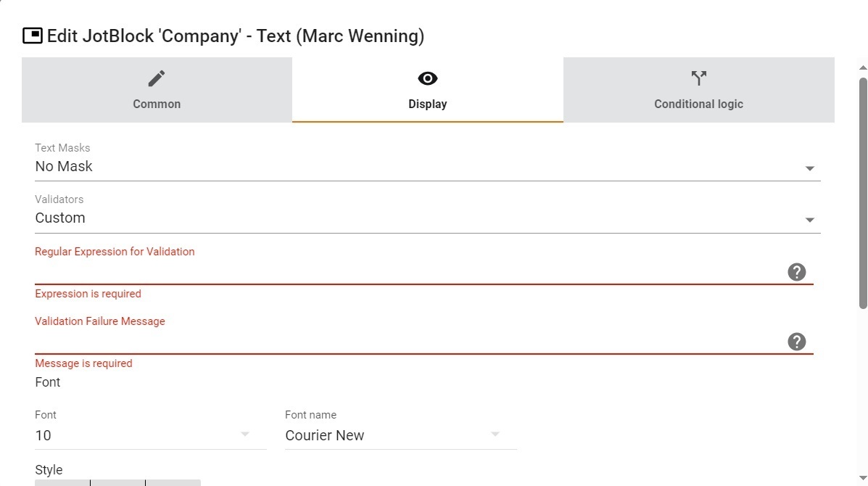Click the branching arrows Conditional logic icon
The width and height of the screenshot is (868, 486).
[698, 78]
